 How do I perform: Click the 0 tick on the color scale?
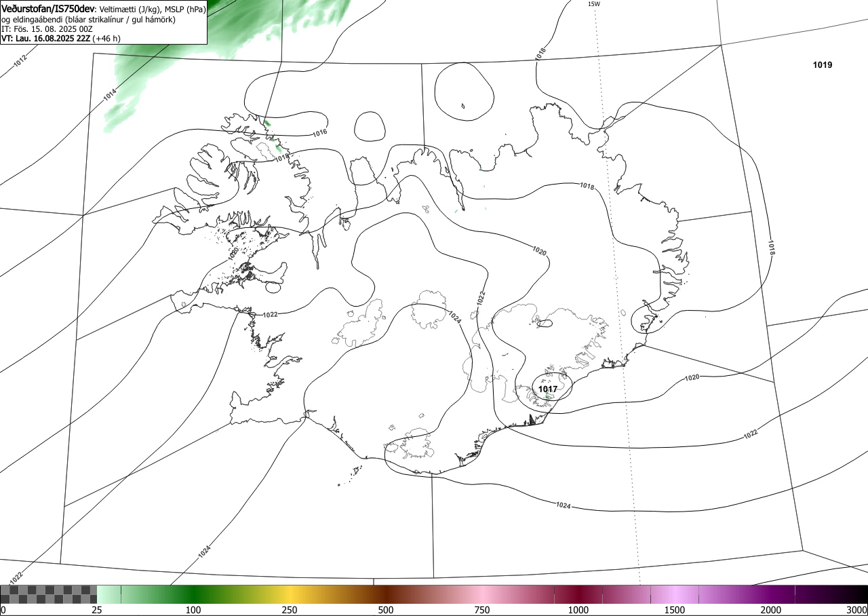point(3,610)
